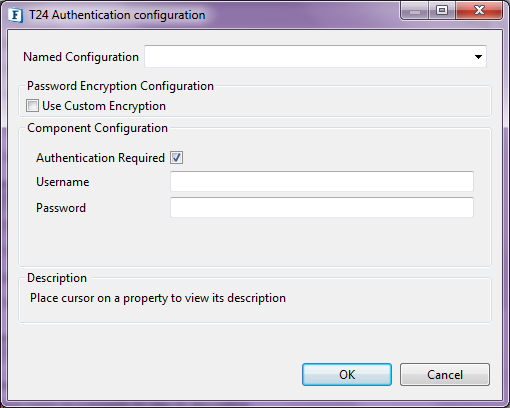The image size is (510, 408).
Task: Open the Named Configuration dropdown arrow
Action: pyautogui.click(x=478, y=57)
